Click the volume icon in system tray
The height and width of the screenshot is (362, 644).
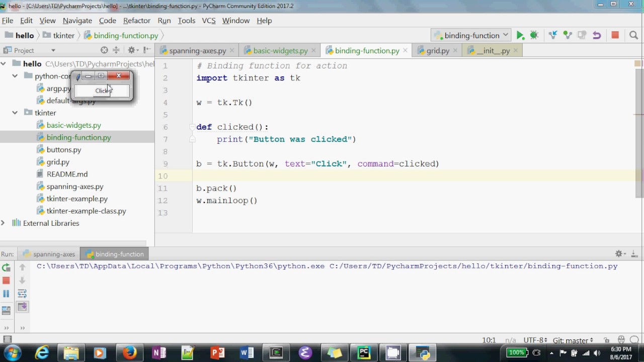click(597, 353)
